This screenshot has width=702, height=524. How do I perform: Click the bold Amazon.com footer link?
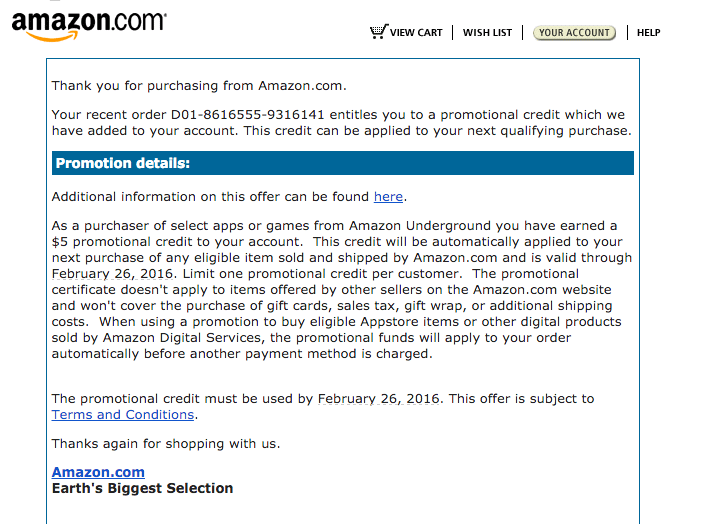point(98,472)
